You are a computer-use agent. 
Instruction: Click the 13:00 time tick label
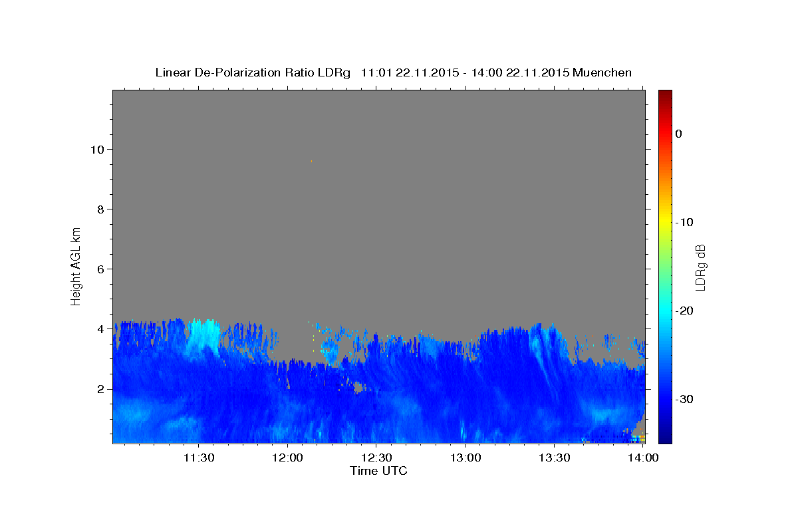[x=465, y=458]
